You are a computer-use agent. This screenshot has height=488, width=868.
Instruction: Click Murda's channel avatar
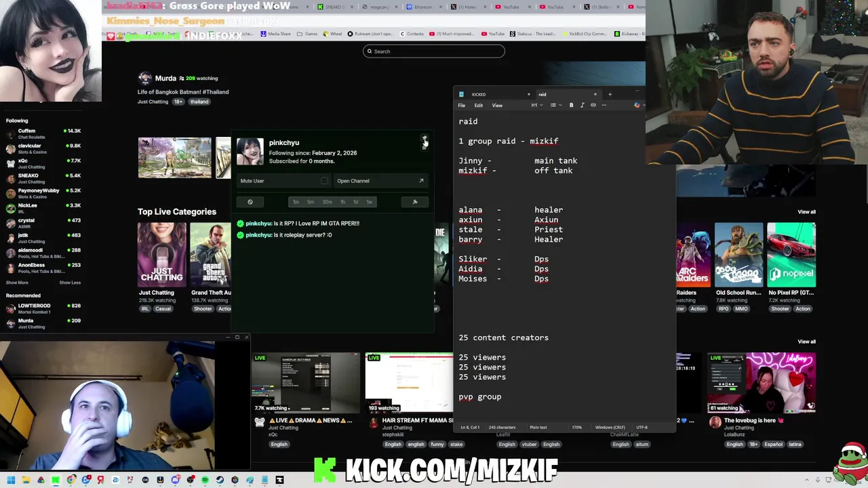144,78
